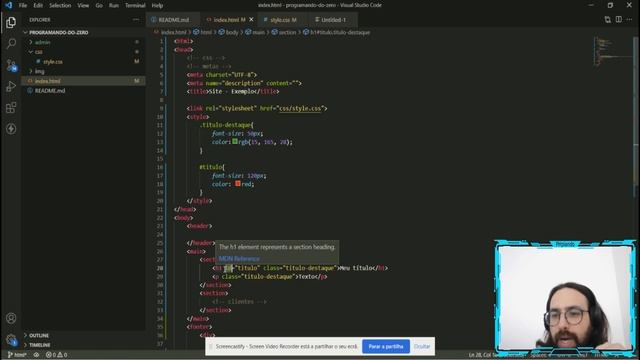Switch to the style.css tab
The width and height of the screenshot is (640, 360).
click(x=282, y=20)
